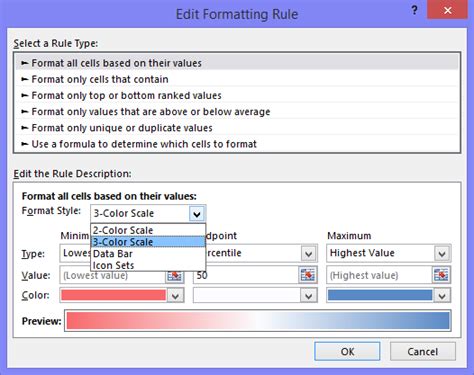
Task: Click the help question mark icon
Action: [x=414, y=10]
